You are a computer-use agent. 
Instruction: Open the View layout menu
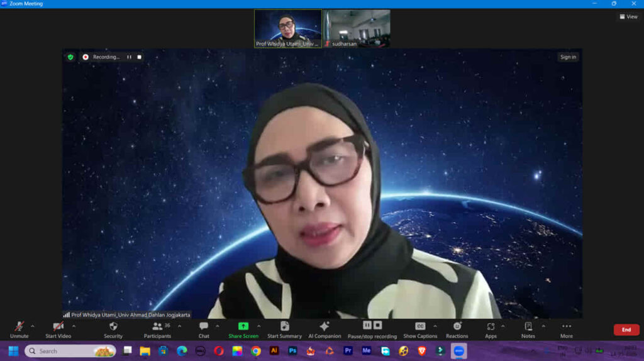(x=628, y=16)
